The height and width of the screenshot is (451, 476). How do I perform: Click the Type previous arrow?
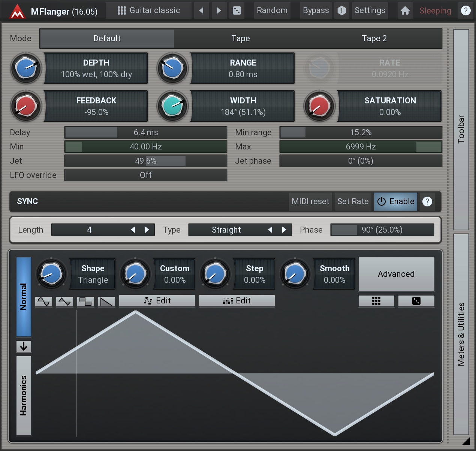click(x=270, y=230)
